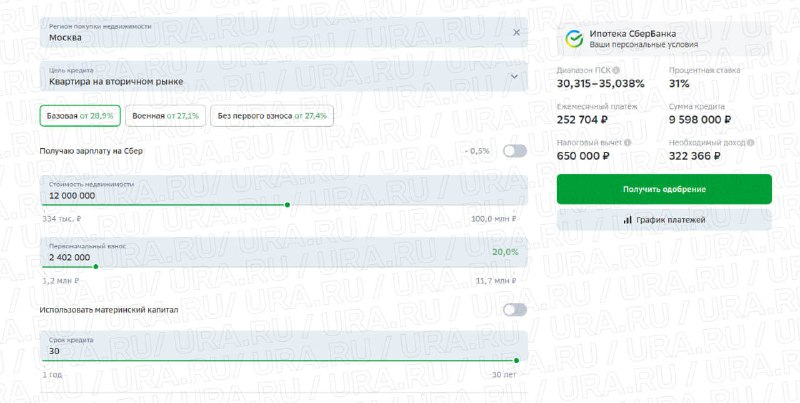Click the Срок кредита 30 input field
The height and width of the screenshot is (403, 800).
click(x=284, y=346)
